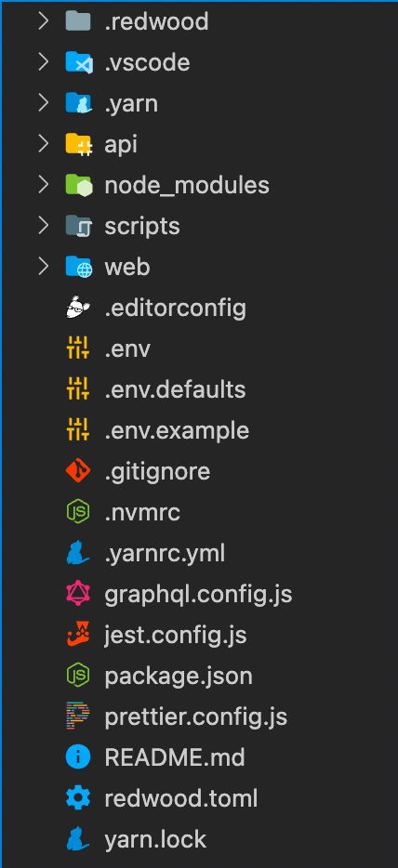
Task: Open the .env.defaults file
Action: click(175, 389)
